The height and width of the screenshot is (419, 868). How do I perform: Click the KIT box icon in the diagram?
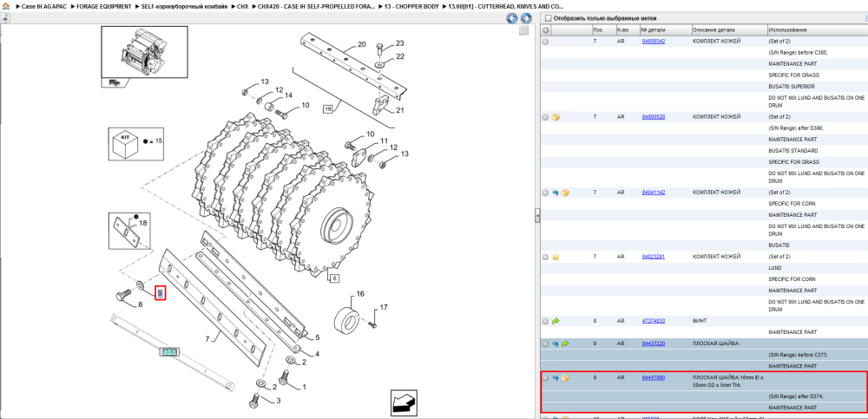[x=125, y=145]
